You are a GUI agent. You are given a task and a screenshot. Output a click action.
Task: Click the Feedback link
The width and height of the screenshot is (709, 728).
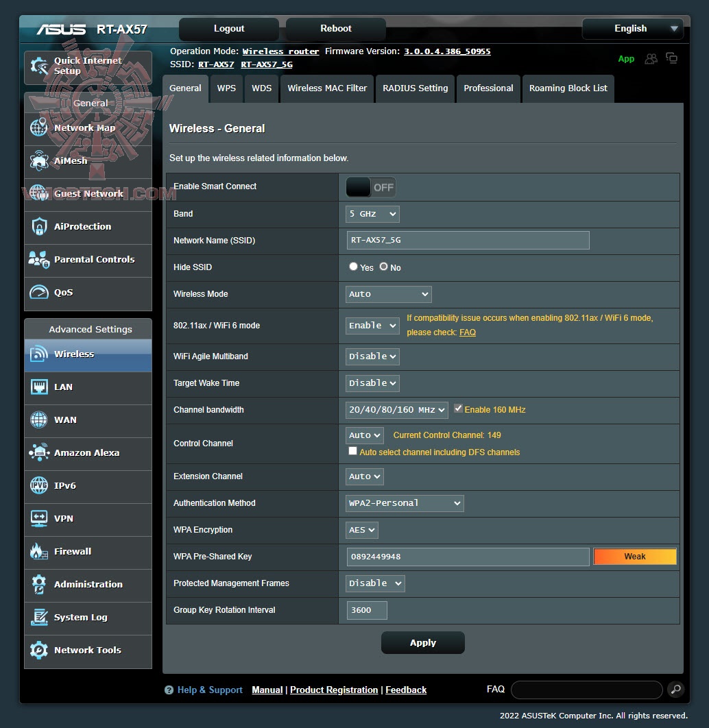(x=406, y=690)
